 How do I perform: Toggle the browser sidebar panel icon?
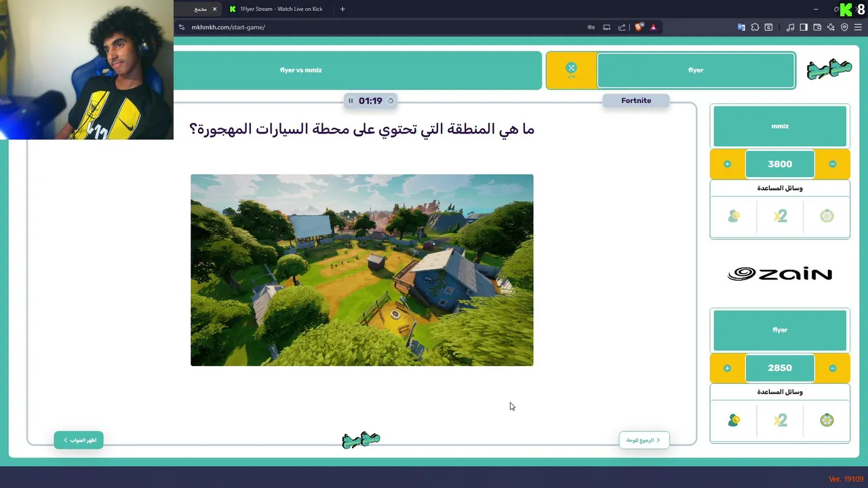(804, 27)
